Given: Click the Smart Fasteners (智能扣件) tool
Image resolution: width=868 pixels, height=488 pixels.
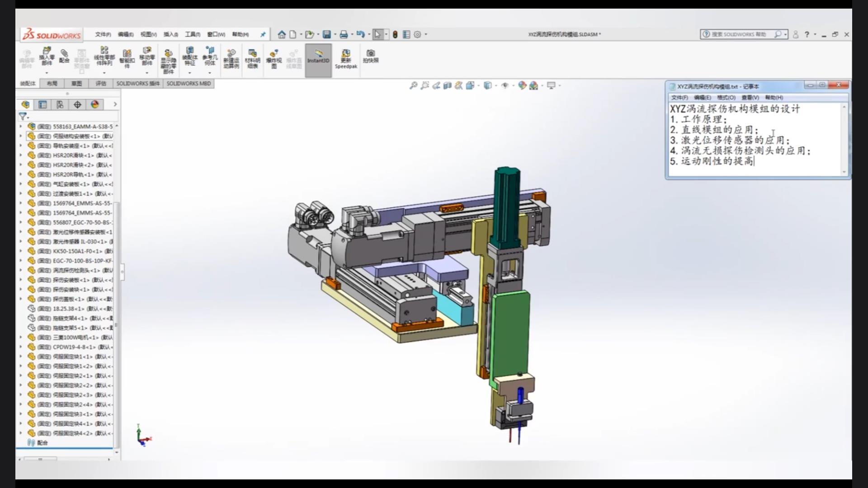Looking at the screenshot, I should [x=127, y=59].
